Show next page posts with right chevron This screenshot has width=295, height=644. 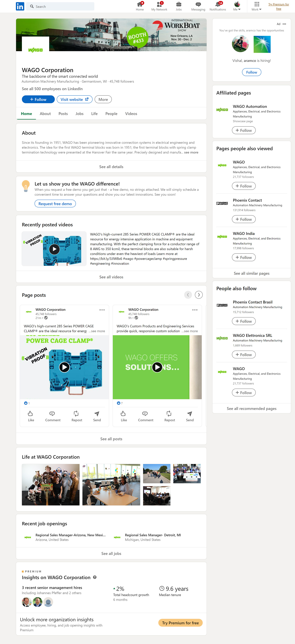pos(199,295)
